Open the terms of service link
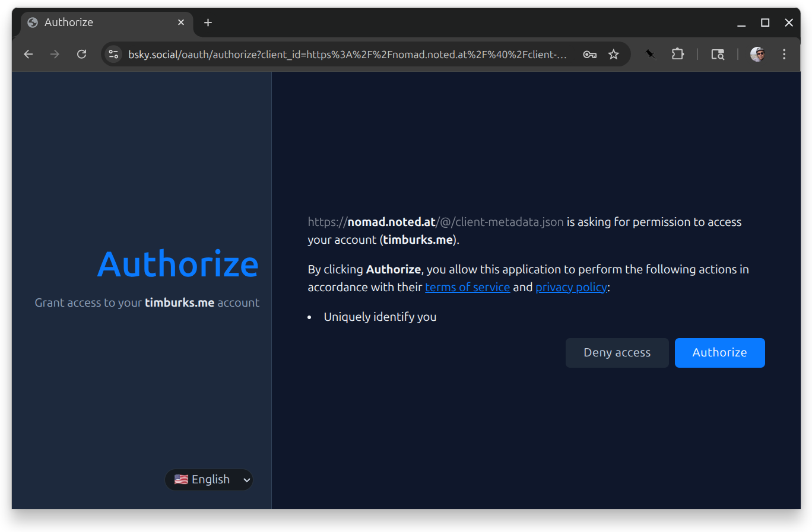 click(x=467, y=288)
